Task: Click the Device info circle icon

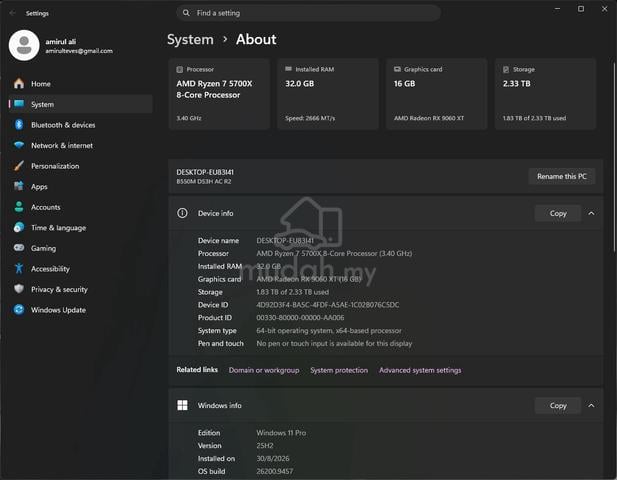Action: pyautogui.click(x=182, y=213)
